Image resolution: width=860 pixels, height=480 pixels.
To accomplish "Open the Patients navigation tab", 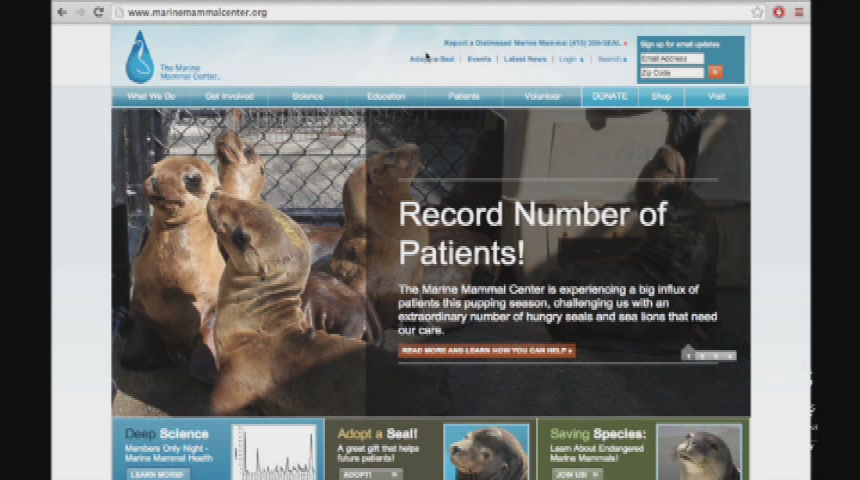I will click(x=463, y=96).
